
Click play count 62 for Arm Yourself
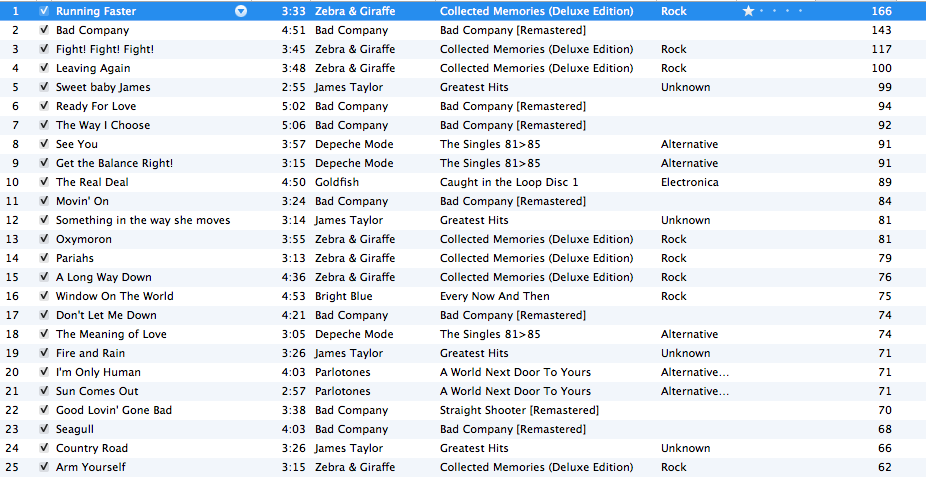point(885,467)
